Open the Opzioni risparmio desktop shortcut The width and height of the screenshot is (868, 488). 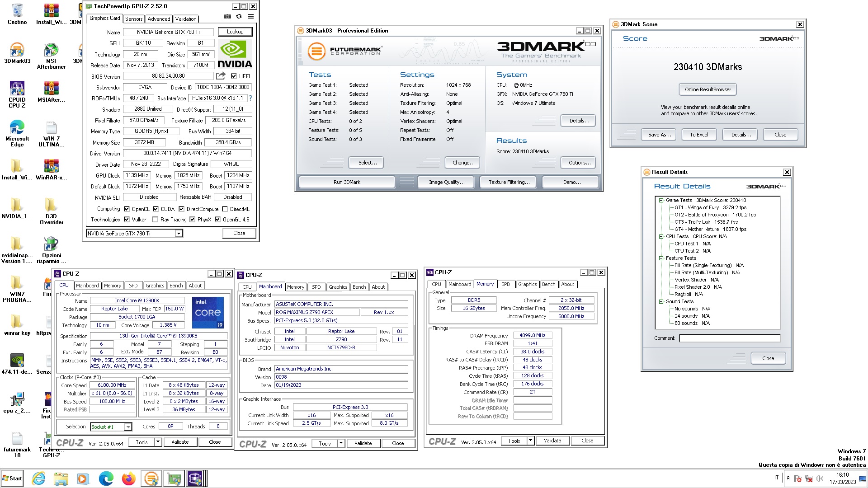(x=51, y=250)
